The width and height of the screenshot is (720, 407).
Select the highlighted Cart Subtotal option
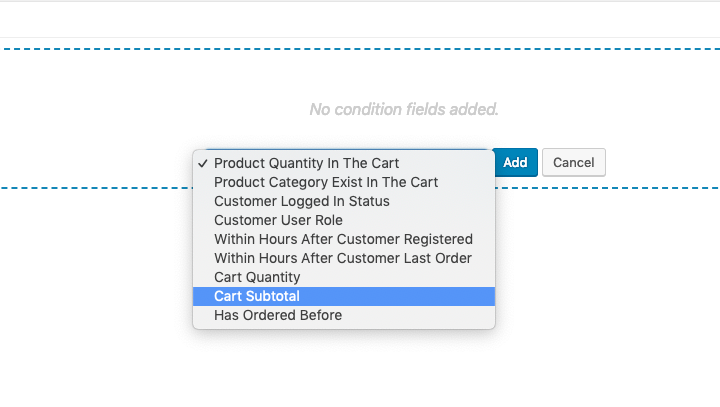(257, 296)
